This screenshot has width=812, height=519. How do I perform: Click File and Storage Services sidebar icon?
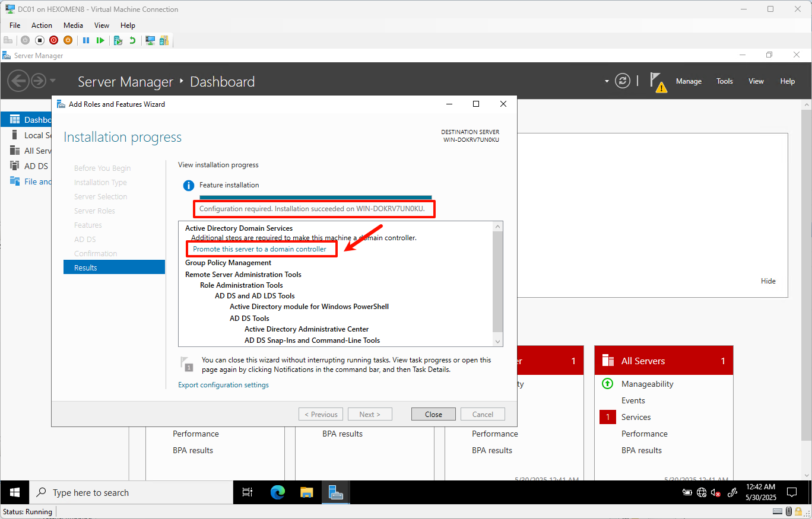[15, 182]
